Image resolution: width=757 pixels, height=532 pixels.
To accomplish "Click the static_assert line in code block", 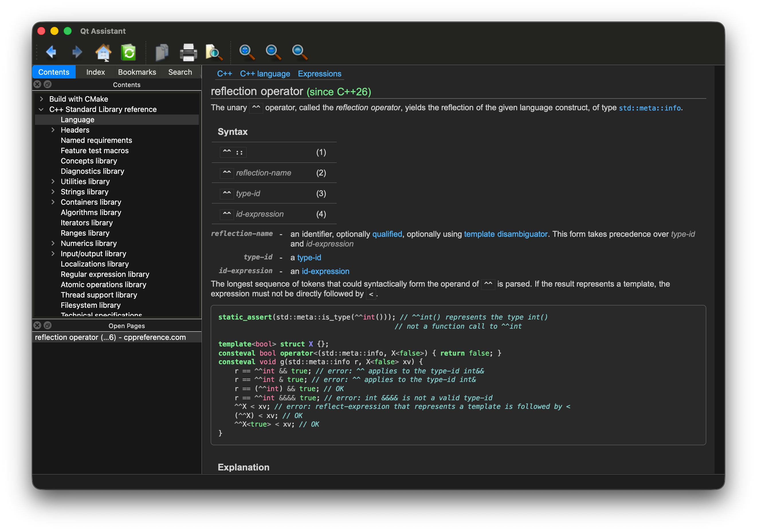I will [383, 317].
